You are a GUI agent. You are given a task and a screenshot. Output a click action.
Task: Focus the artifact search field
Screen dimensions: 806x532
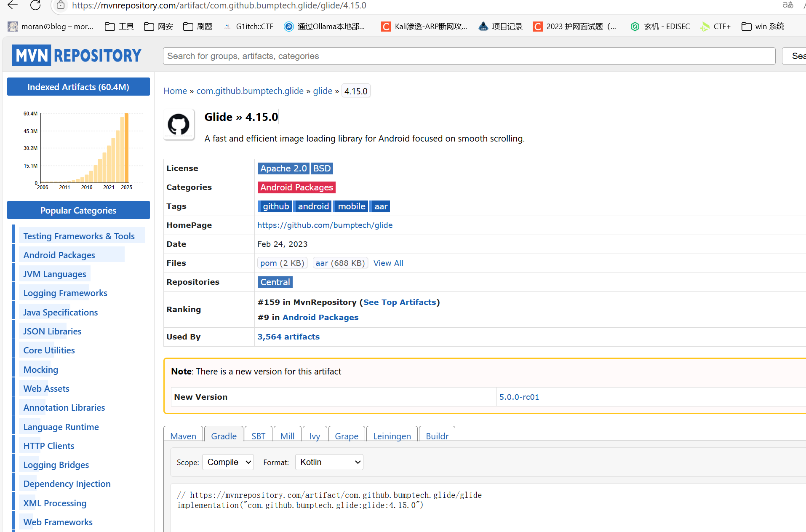[x=469, y=56]
